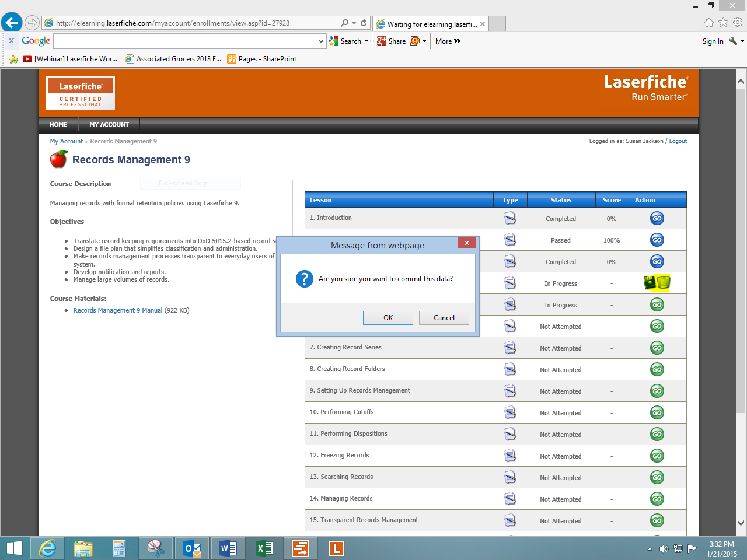Screen dimensions: 747x560
Task: Click the page vertical scrollbar down arrow
Action: point(741,523)
